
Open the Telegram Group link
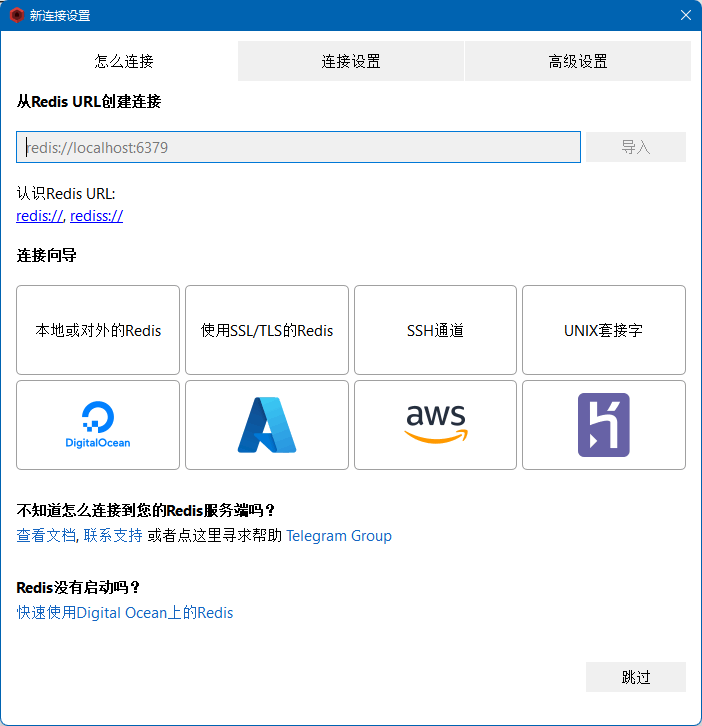[x=339, y=536]
